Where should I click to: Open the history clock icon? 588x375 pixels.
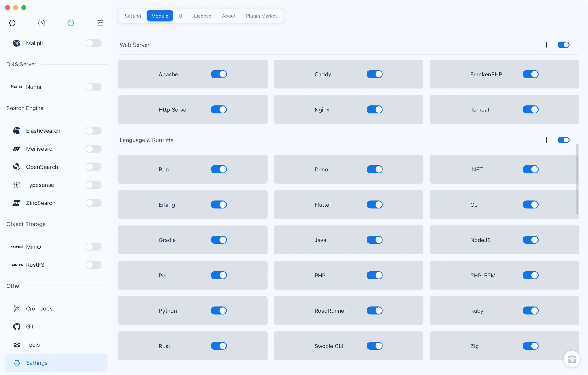(x=42, y=23)
